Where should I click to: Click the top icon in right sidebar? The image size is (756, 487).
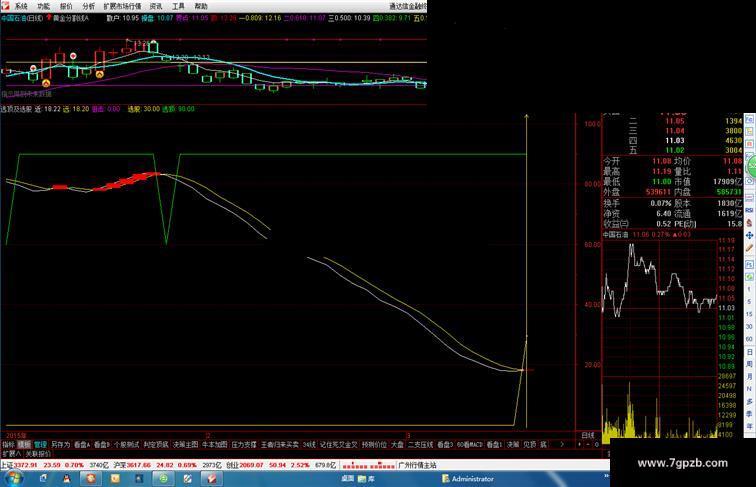click(749, 119)
